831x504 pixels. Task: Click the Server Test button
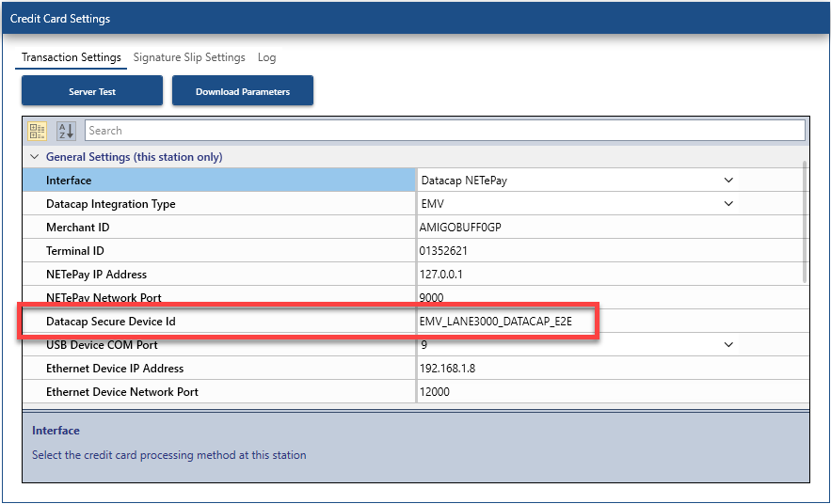coord(92,91)
